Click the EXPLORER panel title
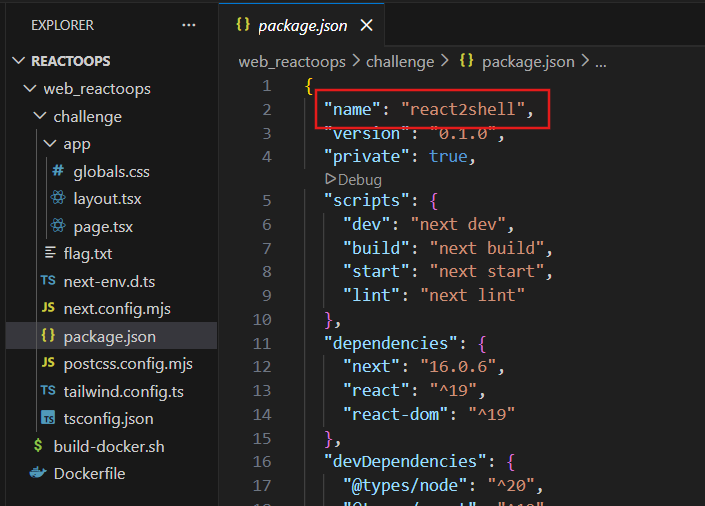Viewport: 705px width, 506px height. coord(62,25)
